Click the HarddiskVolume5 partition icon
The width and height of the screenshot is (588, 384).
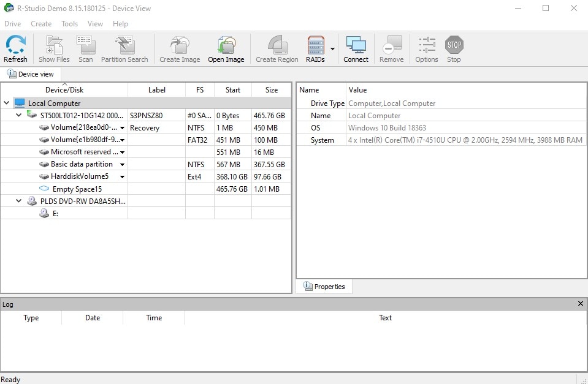click(44, 176)
